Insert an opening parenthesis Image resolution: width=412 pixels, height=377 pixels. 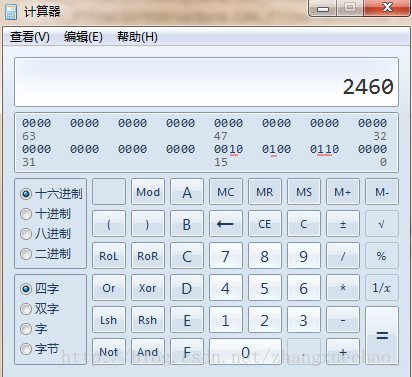(109, 224)
